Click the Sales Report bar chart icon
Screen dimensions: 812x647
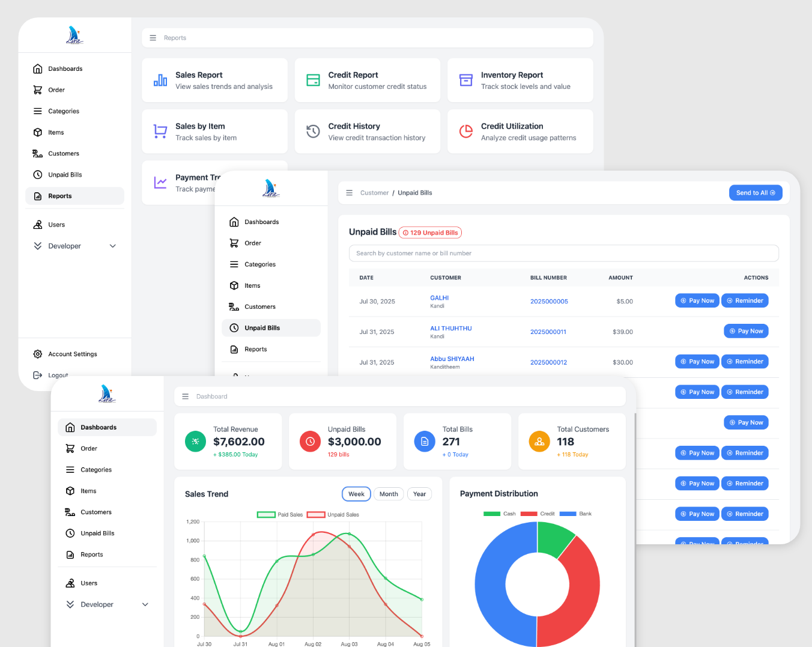coord(160,80)
